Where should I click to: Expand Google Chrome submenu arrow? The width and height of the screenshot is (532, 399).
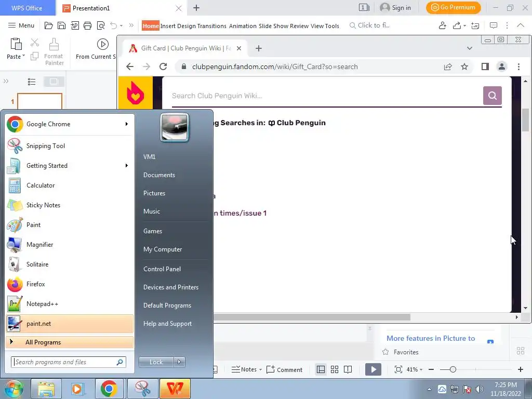tap(127, 124)
